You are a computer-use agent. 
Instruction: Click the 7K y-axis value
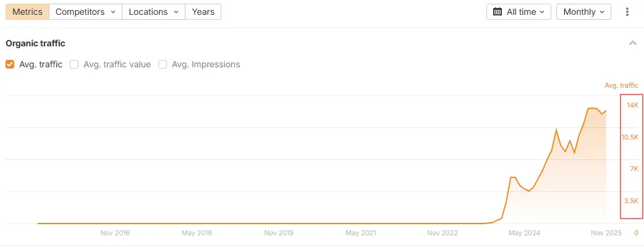click(633, 169)
